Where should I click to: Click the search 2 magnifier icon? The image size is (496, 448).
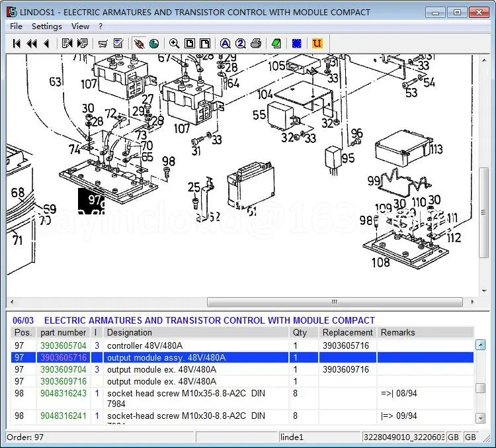pos(241,44)
